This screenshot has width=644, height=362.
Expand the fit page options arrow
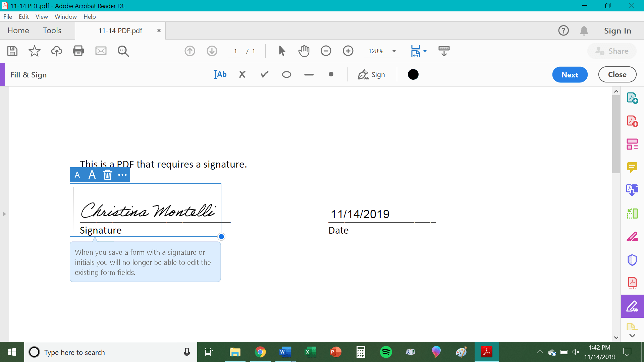pos(425,51)
